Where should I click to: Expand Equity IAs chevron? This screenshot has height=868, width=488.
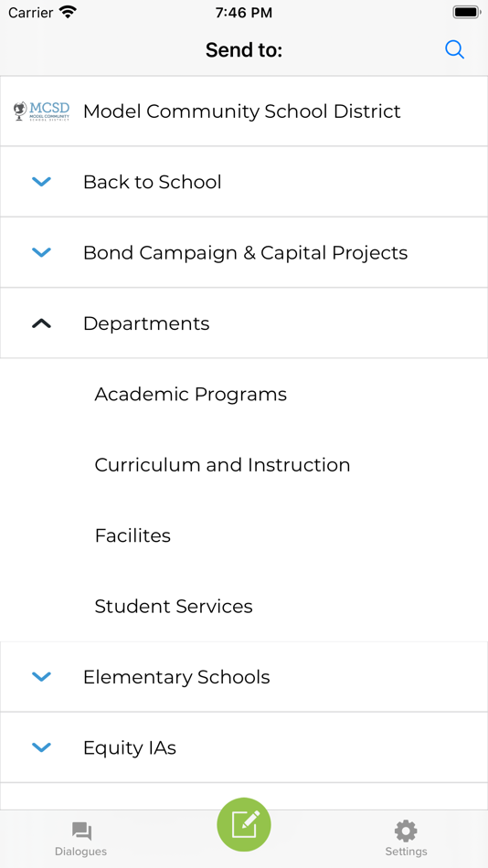pos(41,747)
